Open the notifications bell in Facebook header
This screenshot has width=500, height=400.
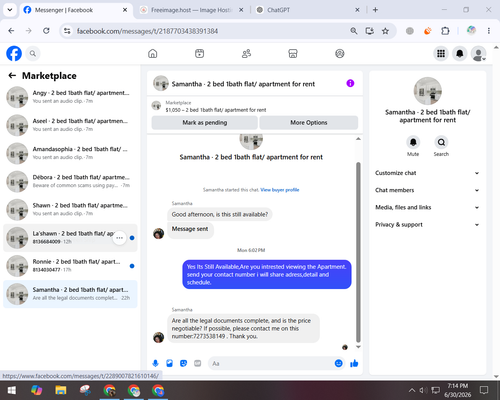point(460,53)
